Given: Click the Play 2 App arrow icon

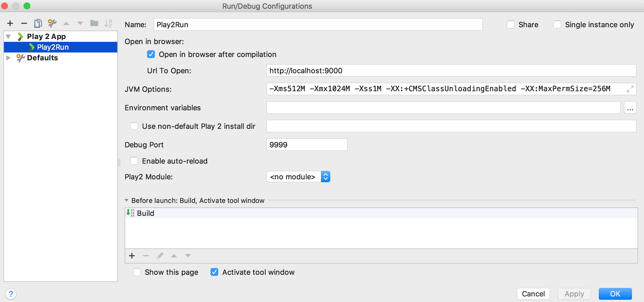Looking at the screenshot, I should [20, 36].
